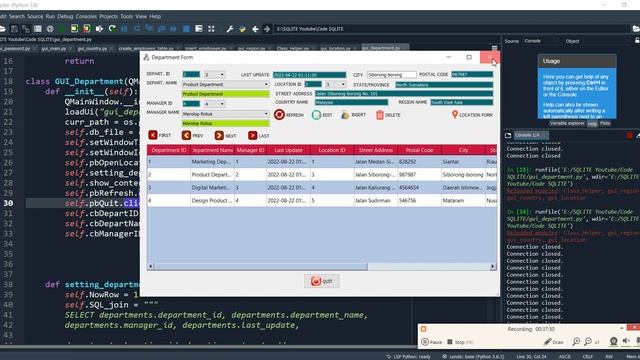The width and height of the screenshot is (640, 360).
Task: Click the back arrow in toolbar
Action: click(255, 29)
